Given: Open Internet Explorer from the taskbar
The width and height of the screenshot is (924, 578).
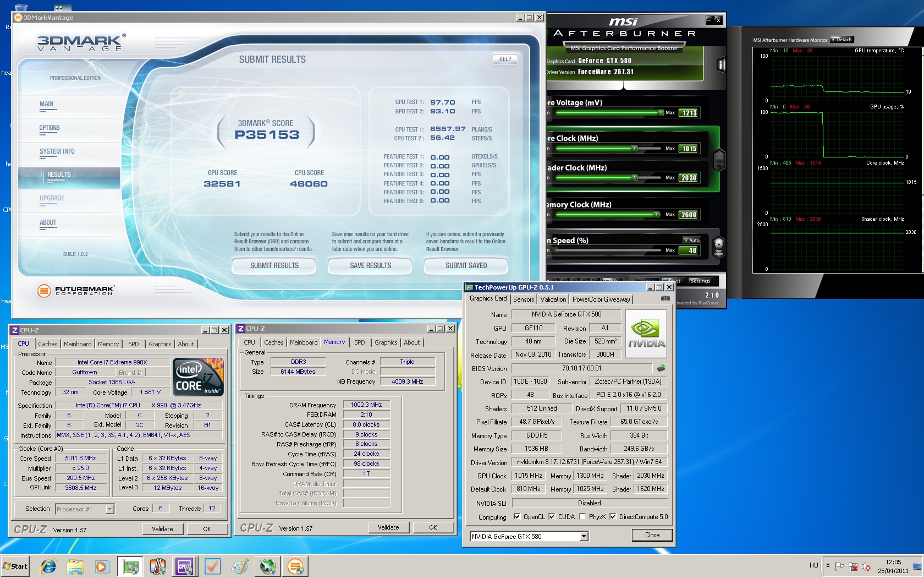Looking at the screenshot, I should pyautogui.click(x=48, y=566).
